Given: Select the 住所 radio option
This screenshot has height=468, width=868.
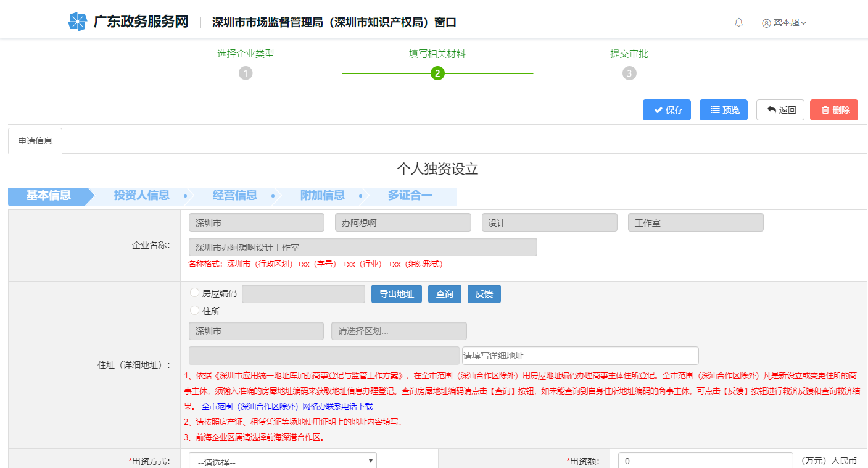Looking at the screenshot, I should 194,311.
